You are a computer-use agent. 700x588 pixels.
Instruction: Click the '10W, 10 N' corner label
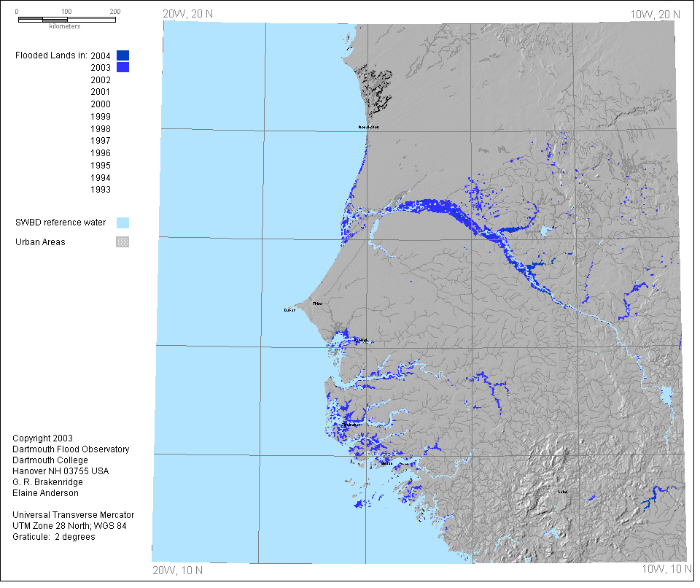pyautogui.click(x=665, y=568)
